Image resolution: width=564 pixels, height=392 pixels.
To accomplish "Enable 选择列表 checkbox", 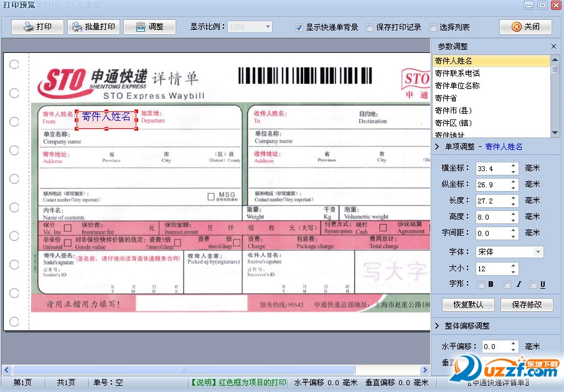I will click(x=433, y=28).
